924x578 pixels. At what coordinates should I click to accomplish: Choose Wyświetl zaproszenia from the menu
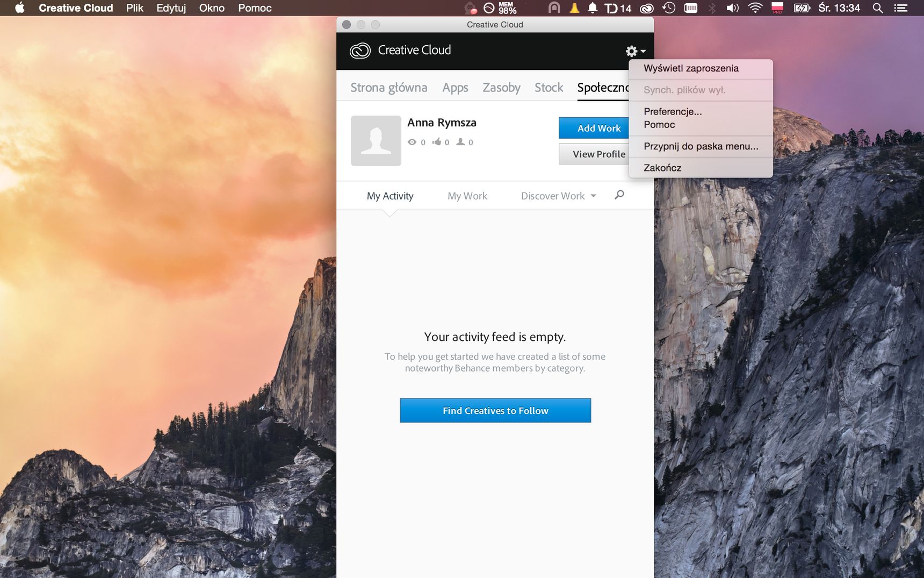(x=701, y=68)
